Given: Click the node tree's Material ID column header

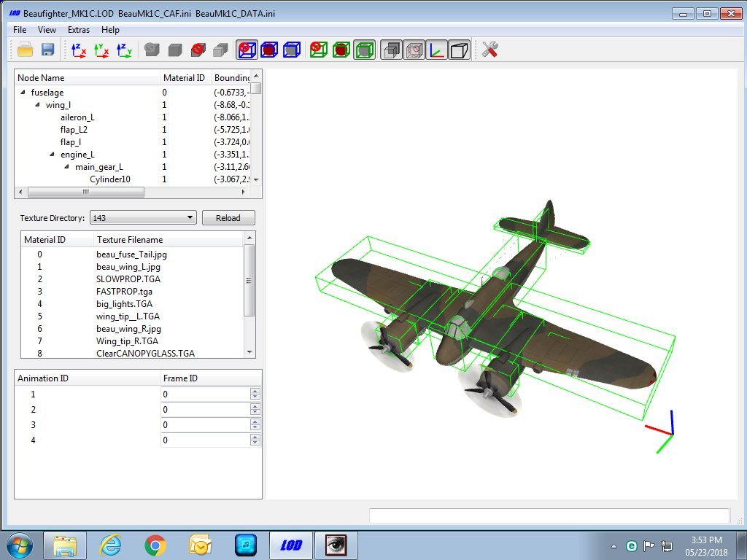Looking at the screenshot, I should (x=185, y=77).
